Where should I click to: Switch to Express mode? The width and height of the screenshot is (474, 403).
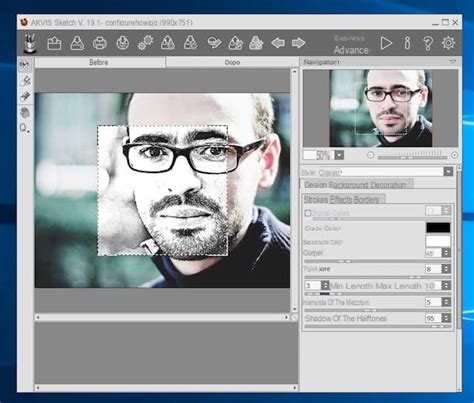coord(349,38)
